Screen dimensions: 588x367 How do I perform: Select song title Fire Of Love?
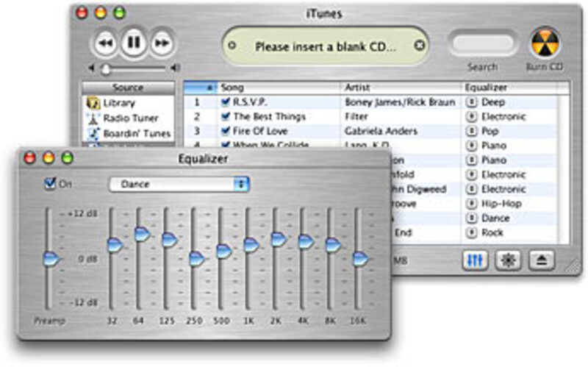coord(260,131)
